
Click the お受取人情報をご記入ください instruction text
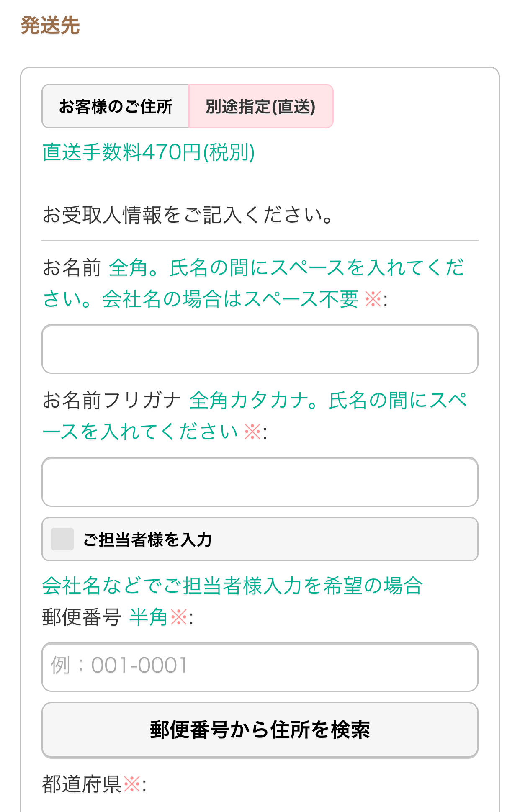point(188,215)
